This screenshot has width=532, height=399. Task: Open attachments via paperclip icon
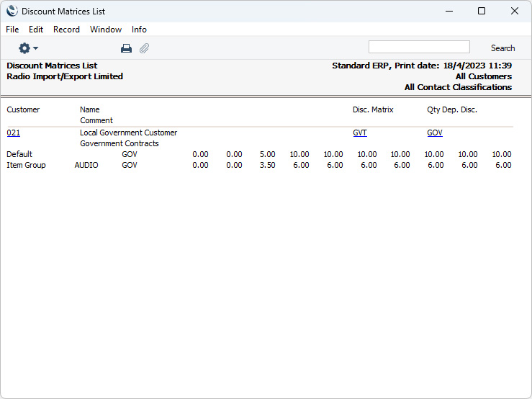[144, 48]
